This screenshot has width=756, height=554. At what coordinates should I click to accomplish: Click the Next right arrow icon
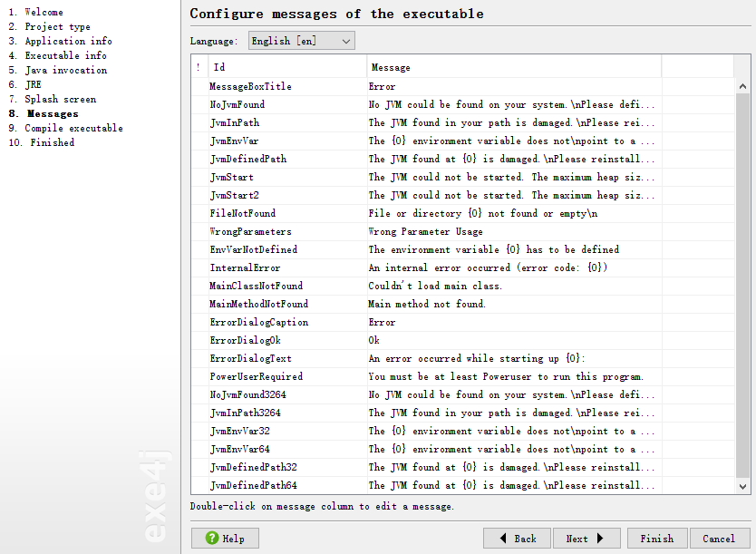coord(600,538)
